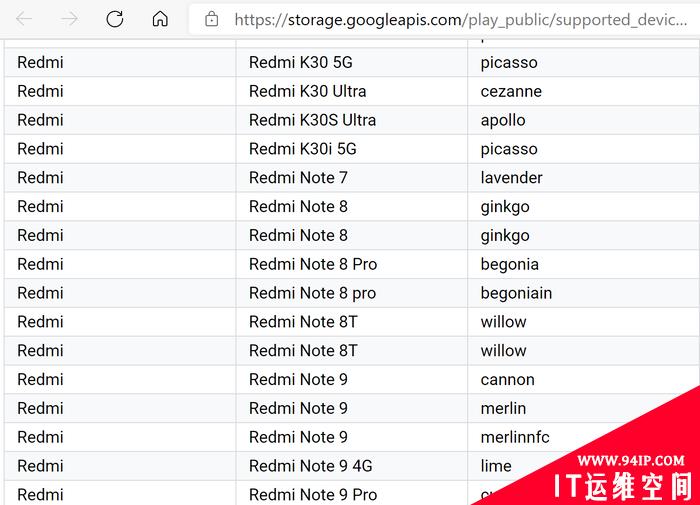The width and height of the screenshot is (700, 505).
Task: Click codename 'begoniain'
Action: (516, 293)
